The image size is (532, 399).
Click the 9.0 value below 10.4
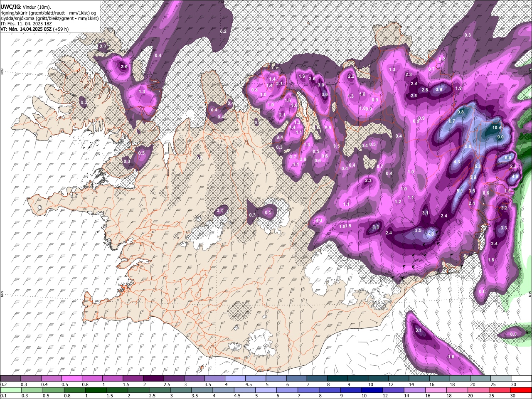point(500,137)
